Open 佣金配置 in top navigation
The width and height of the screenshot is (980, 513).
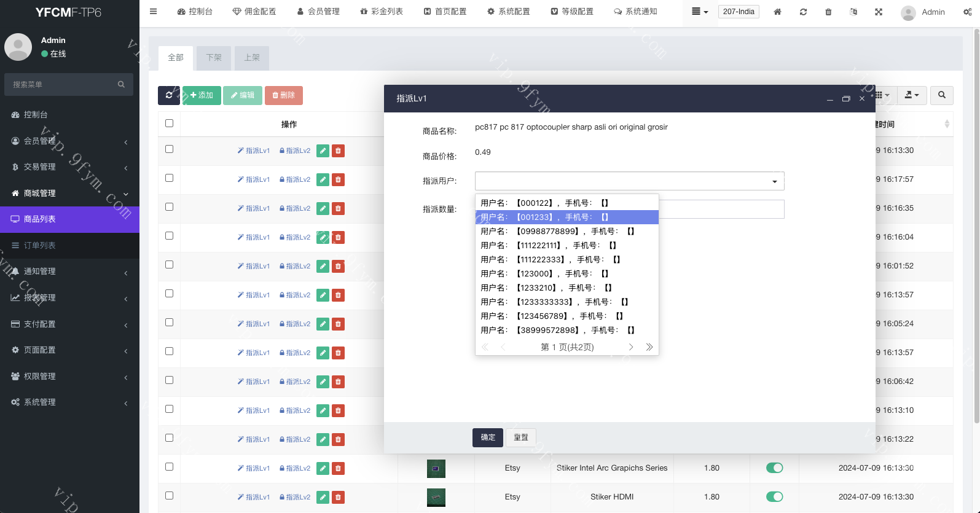pos(254,12)
